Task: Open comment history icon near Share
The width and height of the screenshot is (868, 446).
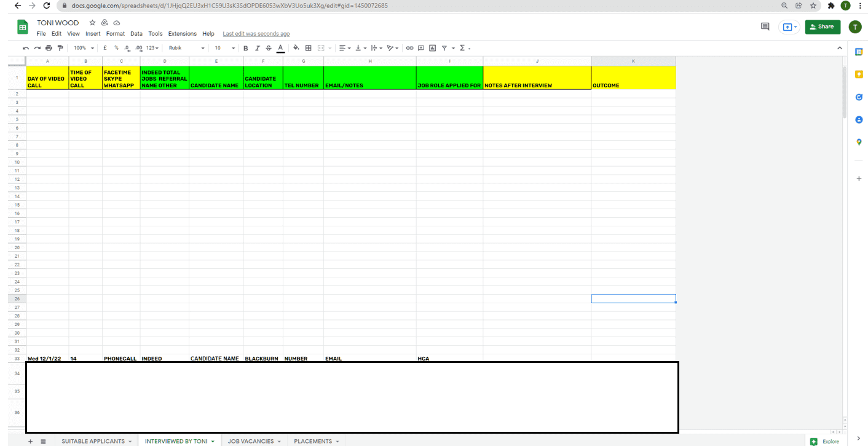Action: pos(765,26)
